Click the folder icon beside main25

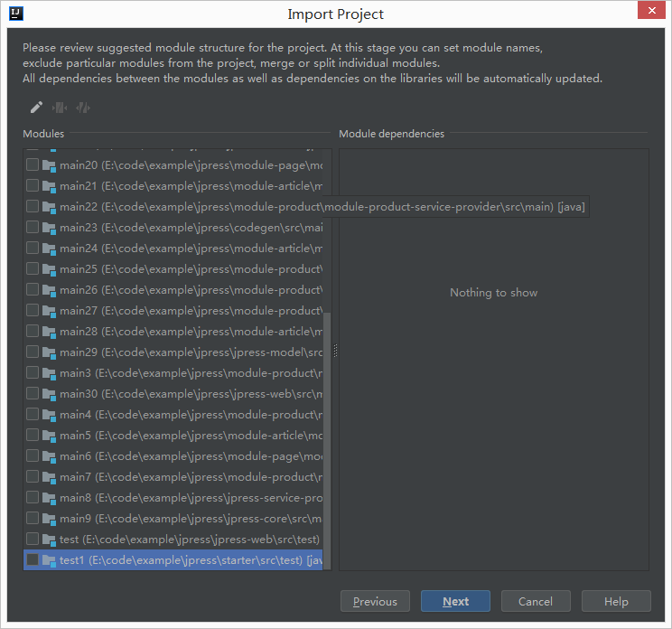click(49, 269)
